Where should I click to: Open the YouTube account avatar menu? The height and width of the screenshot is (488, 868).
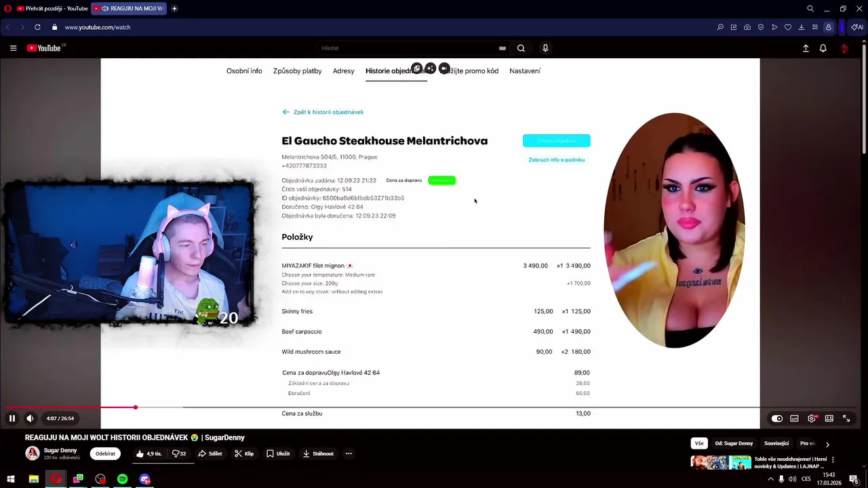(844, 48)
